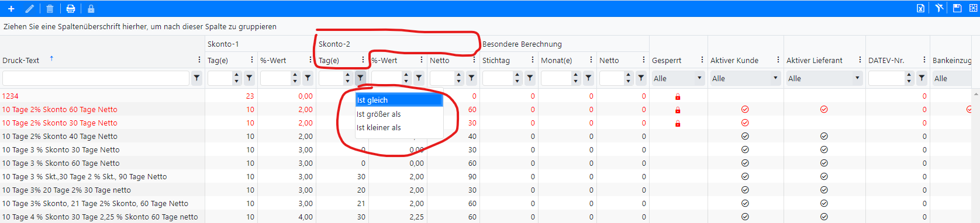980x223 pixels.
Task: Sort by the Druck-Text column header
Action: click(21, 61)
